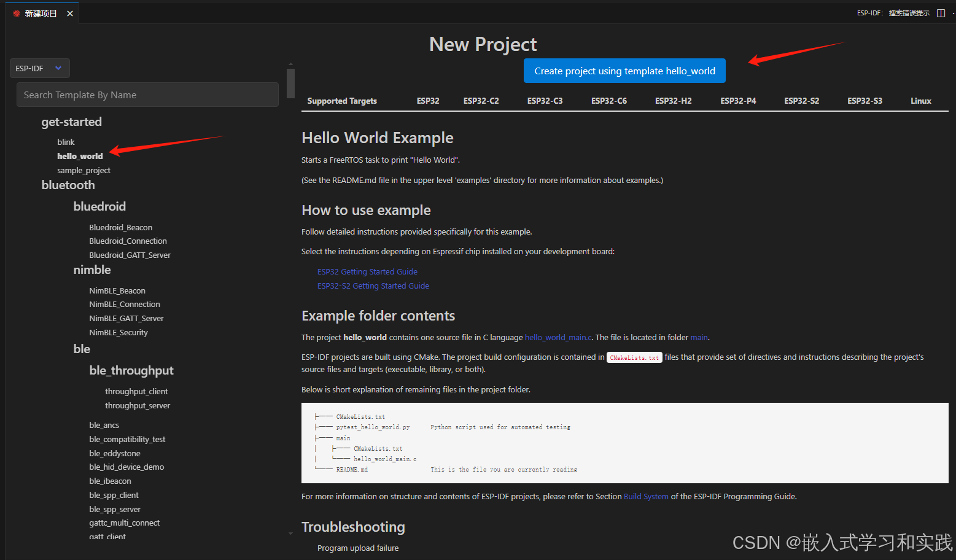956x560 pixels.
Task: Click the ESP-IDF icon on 新建项目 tab
Action: [17, 14]
